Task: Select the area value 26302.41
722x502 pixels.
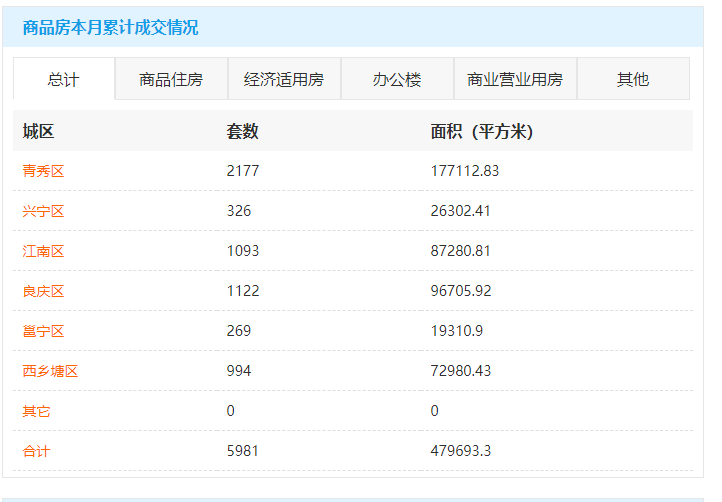Action: [460, 211]
